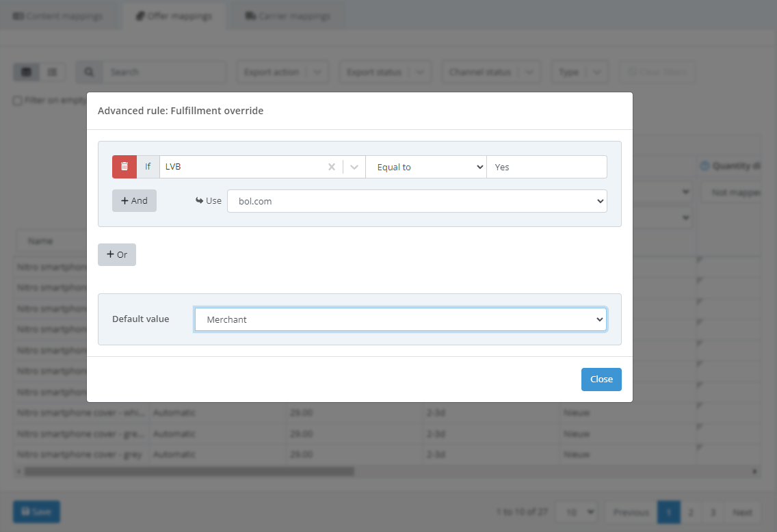Screen dimensions: 777x532
Task: Switch to list view icon
Action: coord(52,72)
